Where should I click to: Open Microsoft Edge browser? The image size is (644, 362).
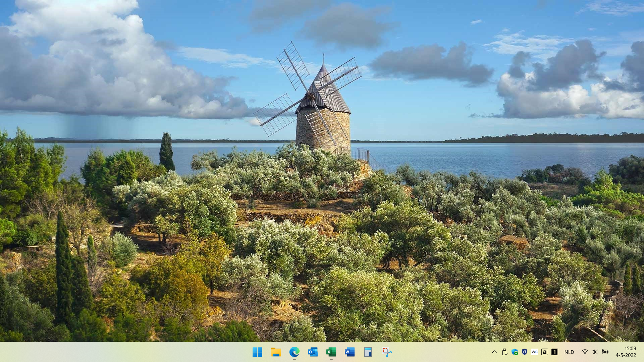[x=294, y=352]
